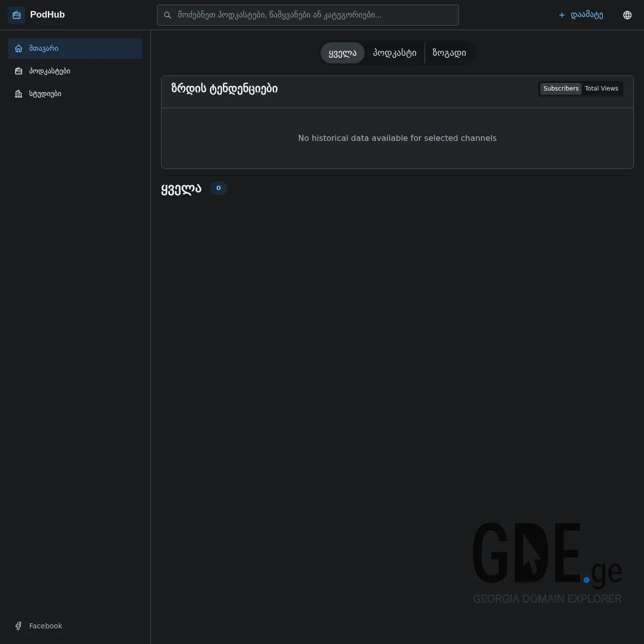Click the დაამატე button

tap(581, 15)
